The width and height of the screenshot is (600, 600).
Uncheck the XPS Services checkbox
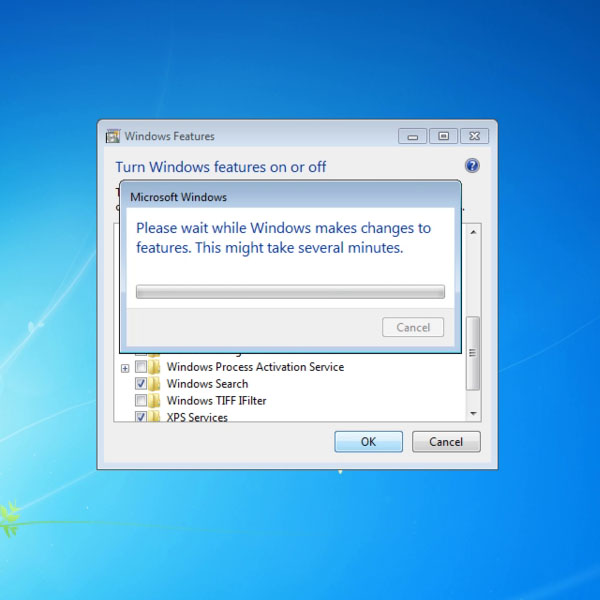point(141,416)
